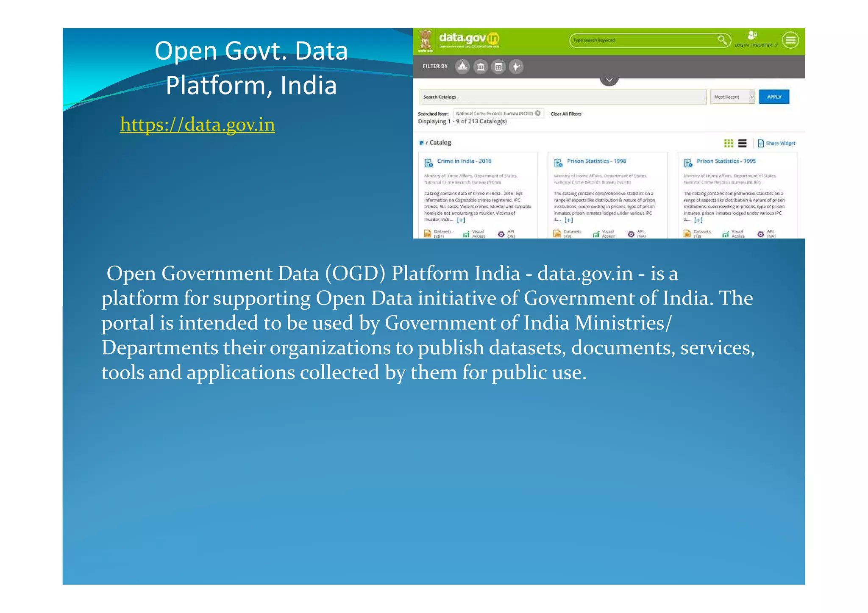The height and width of the screenshot is (613, 868).
Task: Open the Crime in India - 2016 catalog
Action: (464, 161)
